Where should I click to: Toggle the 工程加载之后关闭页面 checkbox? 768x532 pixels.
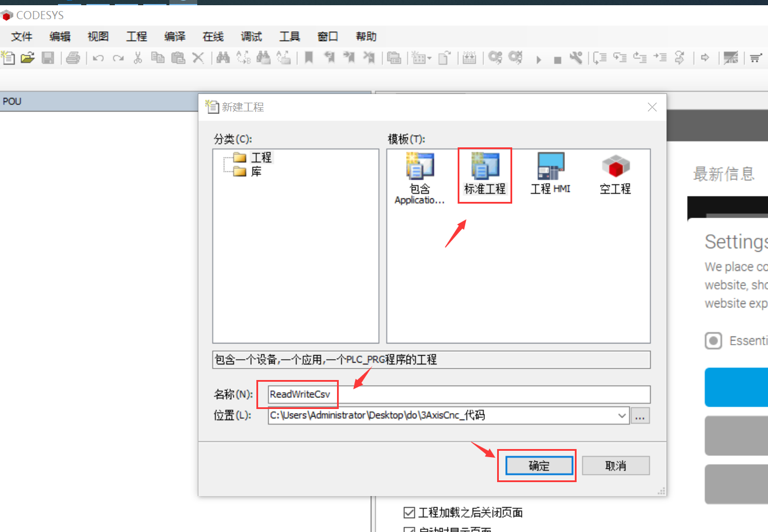tap(409, 512)
